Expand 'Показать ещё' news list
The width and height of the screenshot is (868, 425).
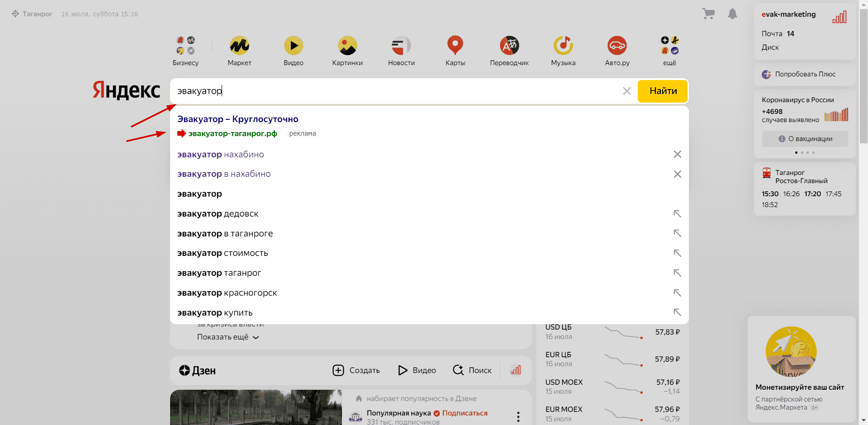[x=228, y=337]
